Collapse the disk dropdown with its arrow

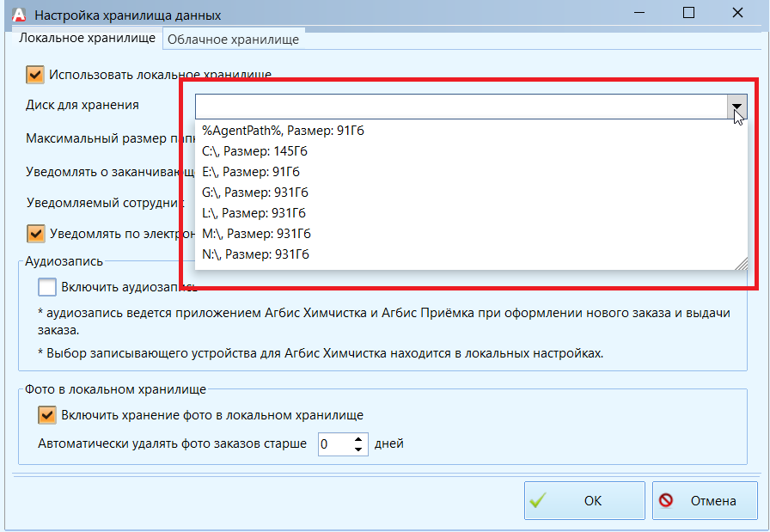pyautogui.click(x=736, y=106)
